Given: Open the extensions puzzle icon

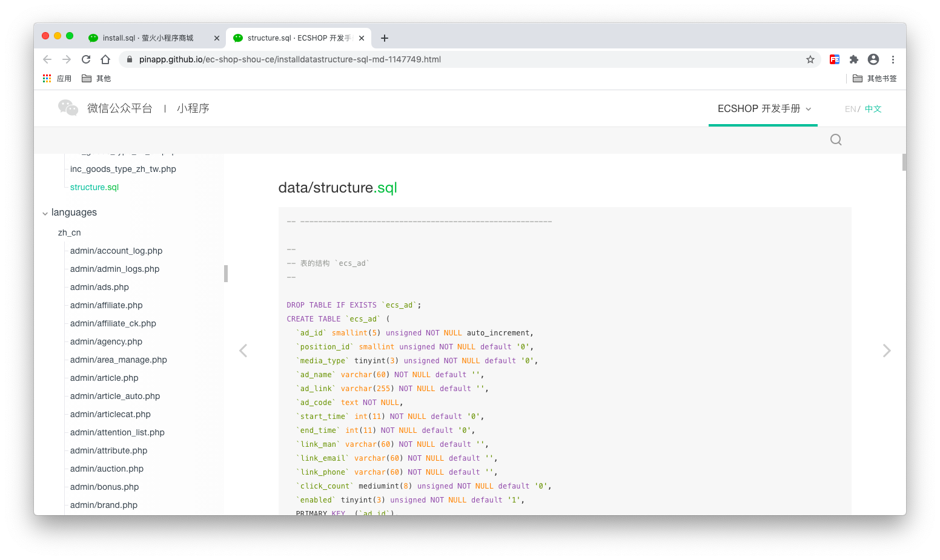Looking at the screenshot, I should 854,59.
